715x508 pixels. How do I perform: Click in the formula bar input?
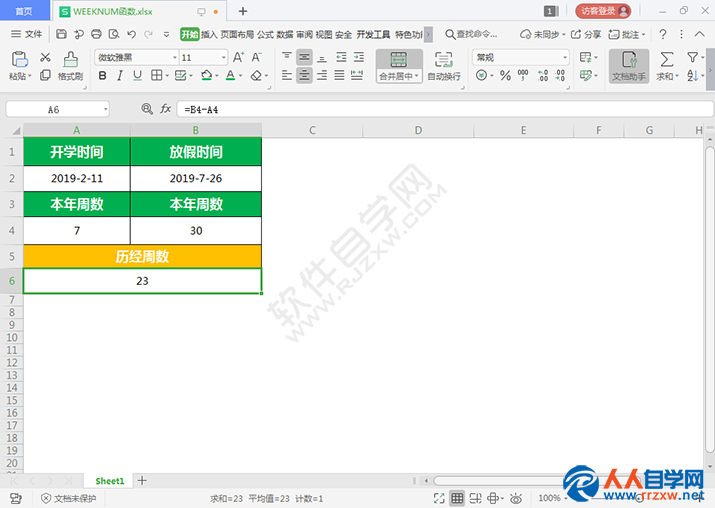coord(445,109)
